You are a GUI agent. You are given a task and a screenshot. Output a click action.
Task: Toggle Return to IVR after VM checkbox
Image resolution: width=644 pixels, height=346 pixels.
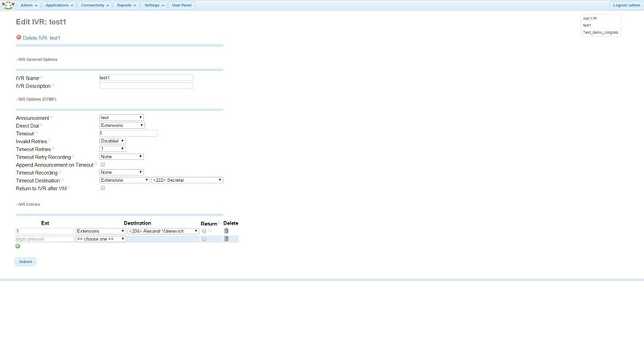(x=103, y=188)
